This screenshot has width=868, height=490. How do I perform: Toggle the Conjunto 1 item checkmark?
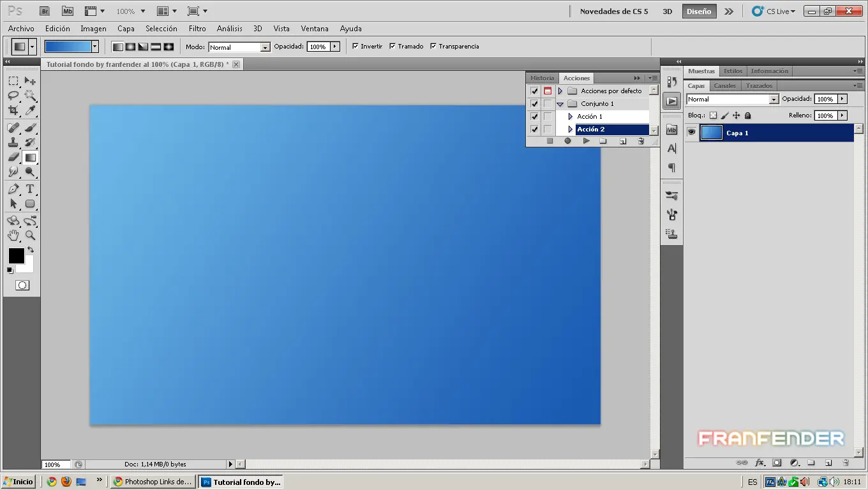coord(534,103)
